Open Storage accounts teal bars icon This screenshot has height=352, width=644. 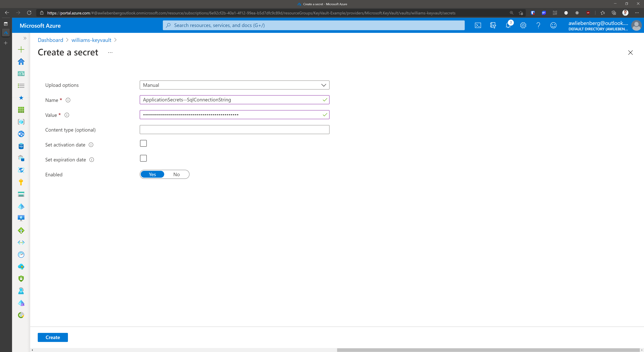(21, 194)
